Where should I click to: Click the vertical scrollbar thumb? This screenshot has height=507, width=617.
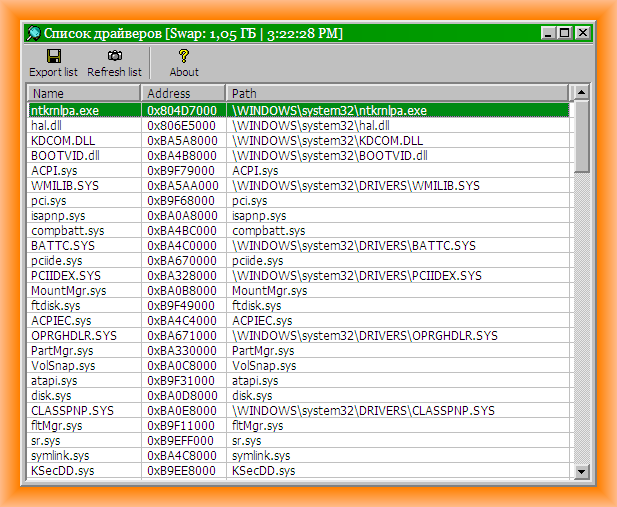(582, 136)
